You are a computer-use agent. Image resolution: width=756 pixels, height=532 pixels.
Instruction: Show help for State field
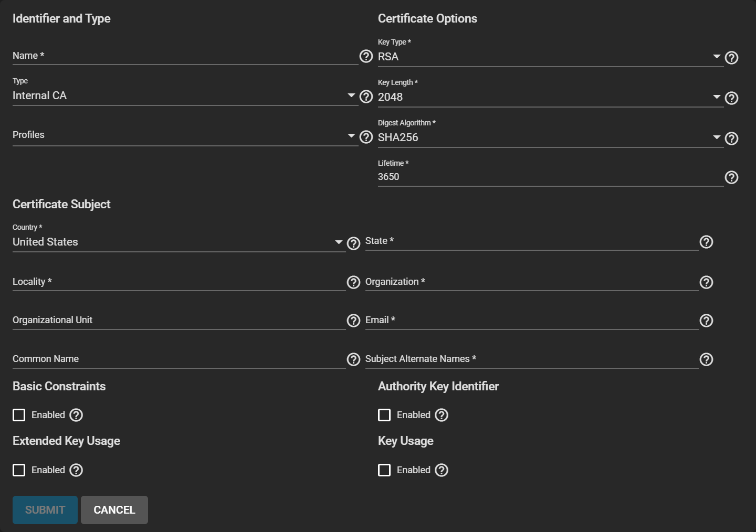706,242
